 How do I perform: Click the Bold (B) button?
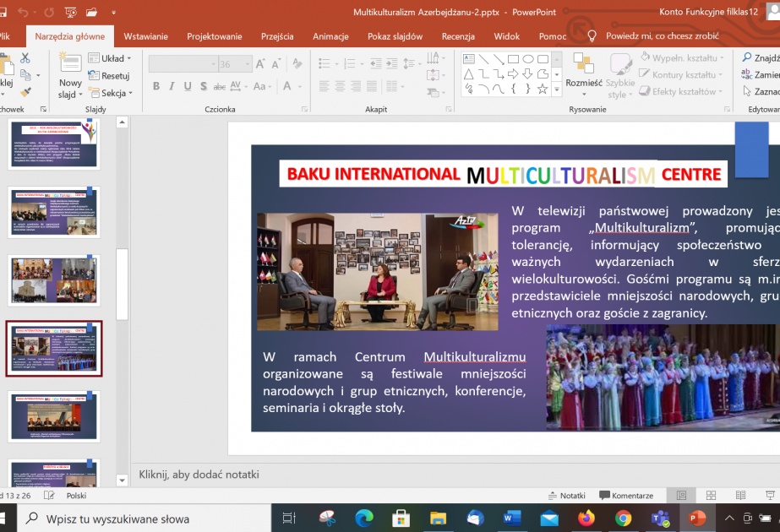tap(156, 86)
